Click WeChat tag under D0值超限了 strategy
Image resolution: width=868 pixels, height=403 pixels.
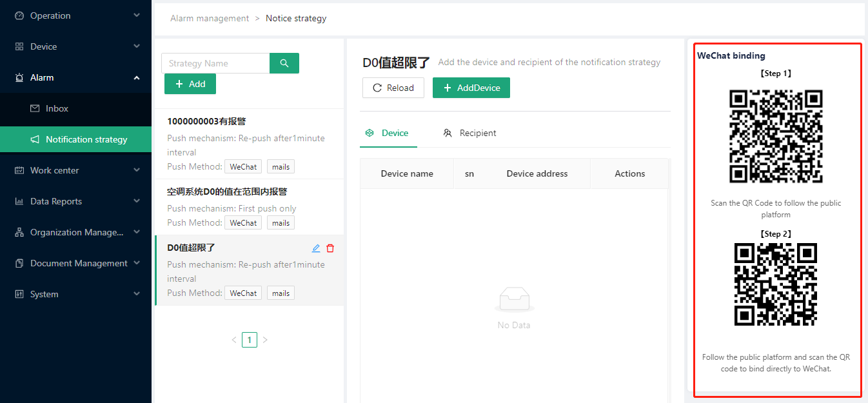[244, 293]
